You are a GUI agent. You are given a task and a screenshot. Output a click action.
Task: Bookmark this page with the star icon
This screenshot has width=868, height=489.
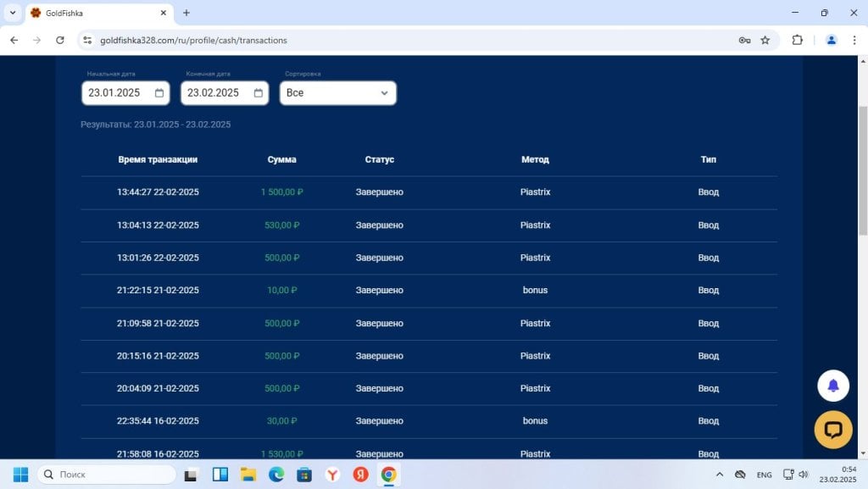pyautogui.click(x=765, y=40)
